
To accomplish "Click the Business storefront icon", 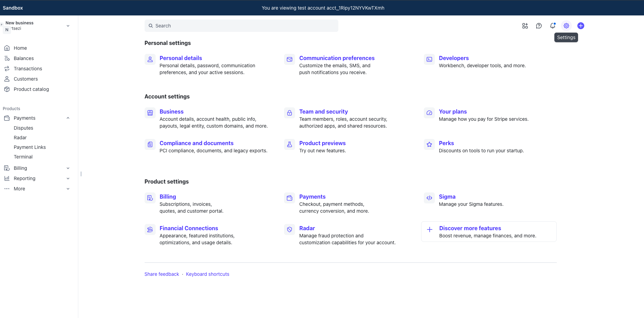I will [150, 113].
